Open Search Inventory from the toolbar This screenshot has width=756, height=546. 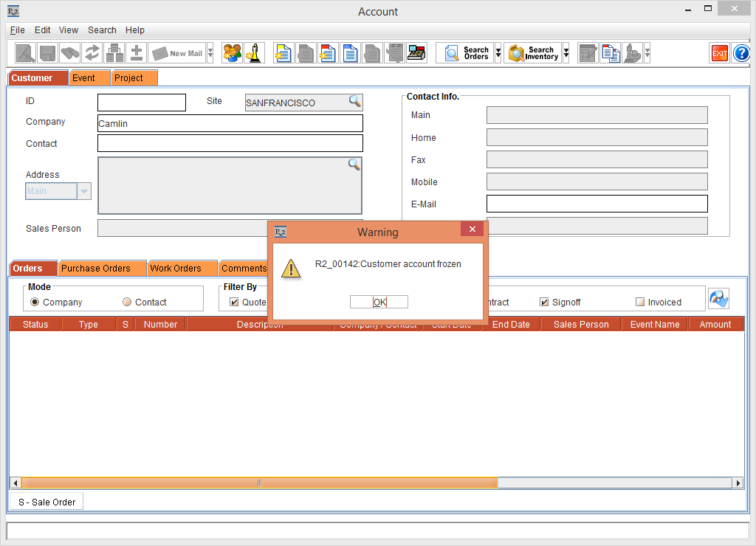(532, 53)
